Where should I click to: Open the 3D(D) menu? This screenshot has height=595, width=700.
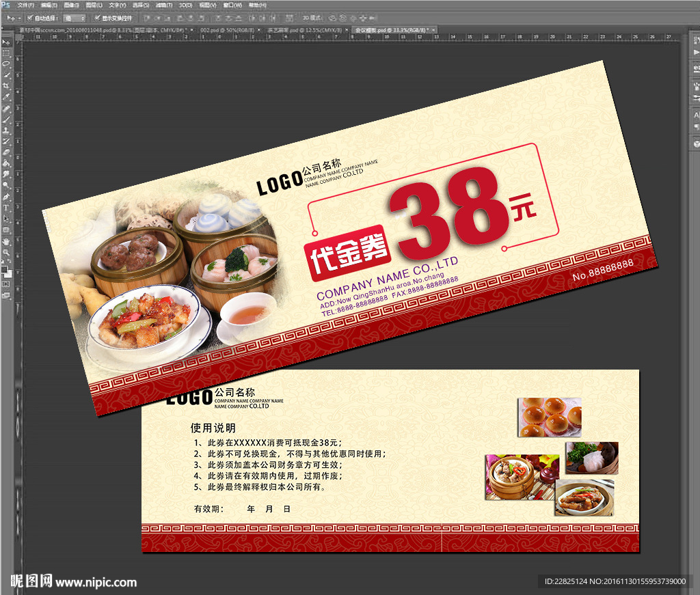(x=185, y=5)
